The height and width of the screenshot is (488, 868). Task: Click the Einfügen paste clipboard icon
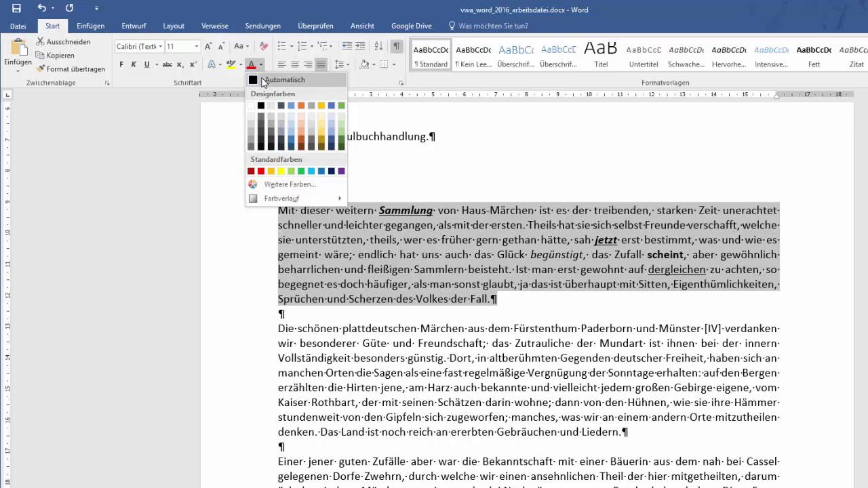click(x=18, y=48)
